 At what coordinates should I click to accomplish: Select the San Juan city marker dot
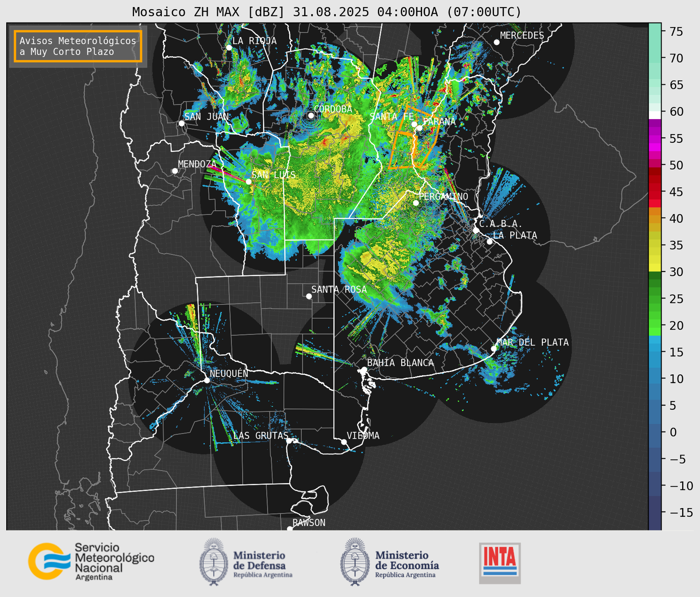(181, 123)
